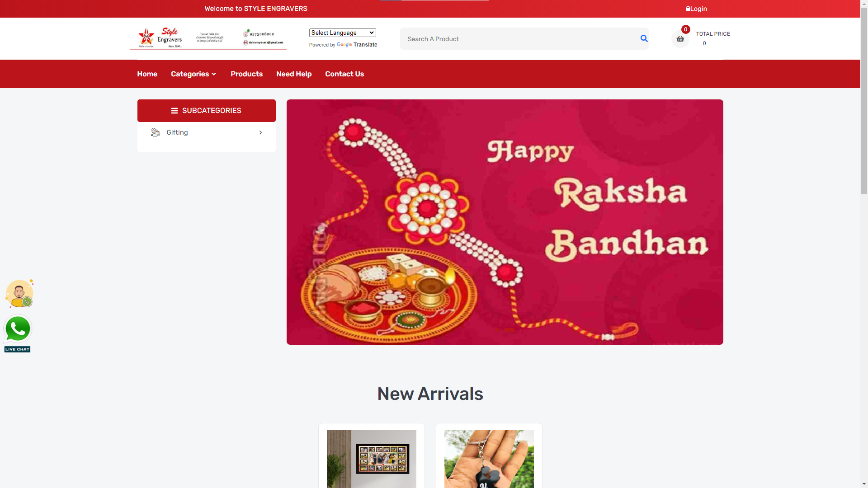Open the shopping basket icon

(680, 39)
